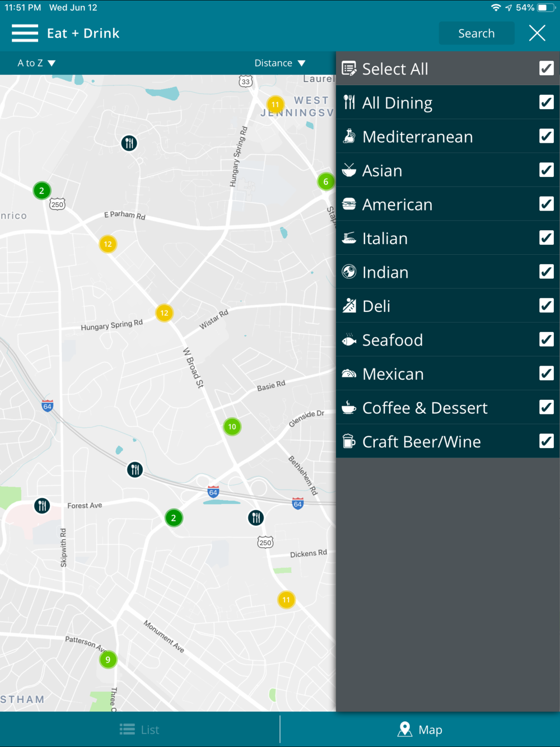The height and width of the screenshot is (747, 560).
Task: Tap the Wi-Fi icon in status bar
Action: 496,8
